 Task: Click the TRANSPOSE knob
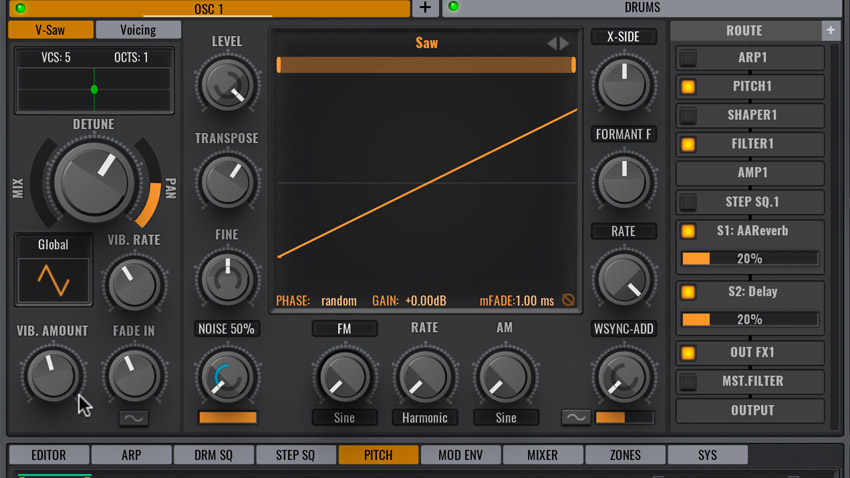click(x=227, y=182)
